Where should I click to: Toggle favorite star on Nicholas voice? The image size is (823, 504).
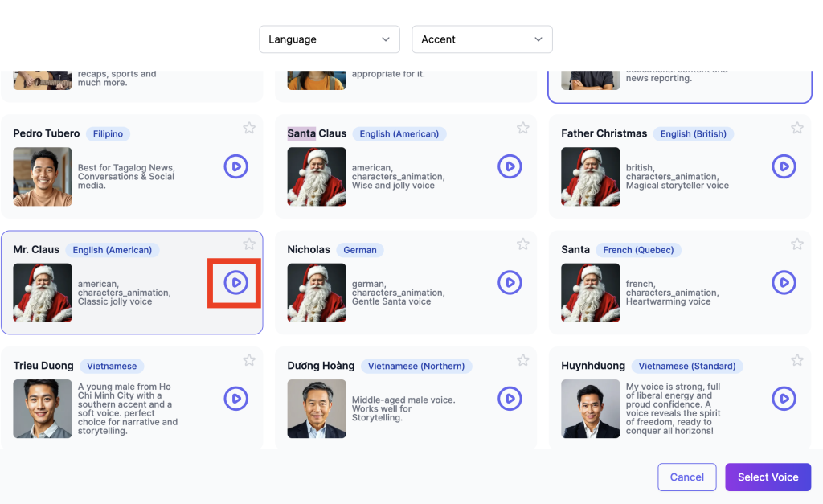pos(523,244)
